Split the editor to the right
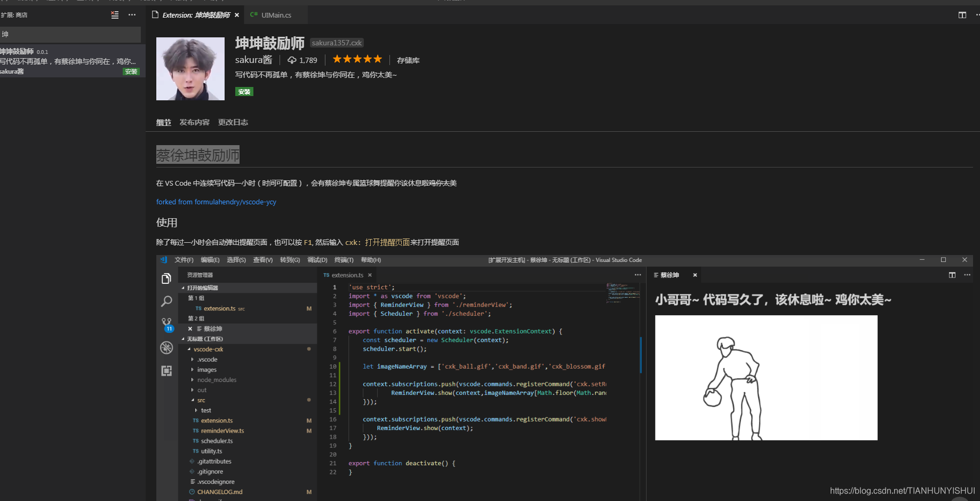This screenshot has width=980, height=501. [962, 15]
